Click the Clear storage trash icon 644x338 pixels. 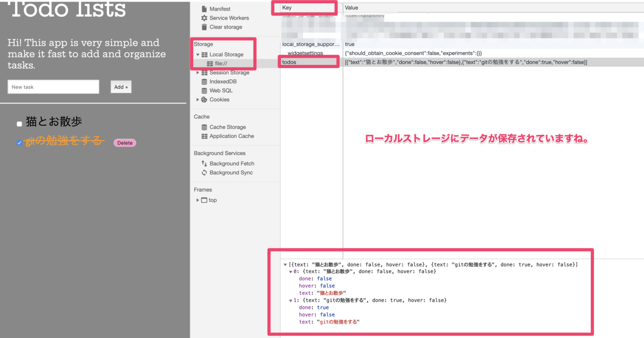coord(204,27)
